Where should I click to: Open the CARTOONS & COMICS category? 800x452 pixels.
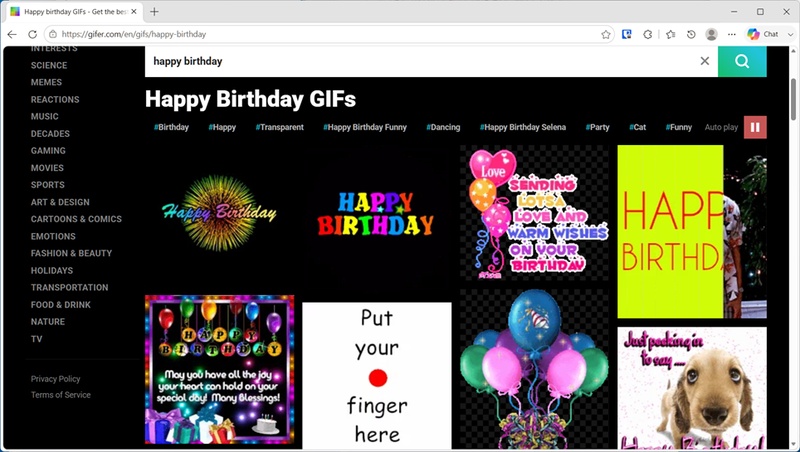pyautogui.click(x=76, y=219)
